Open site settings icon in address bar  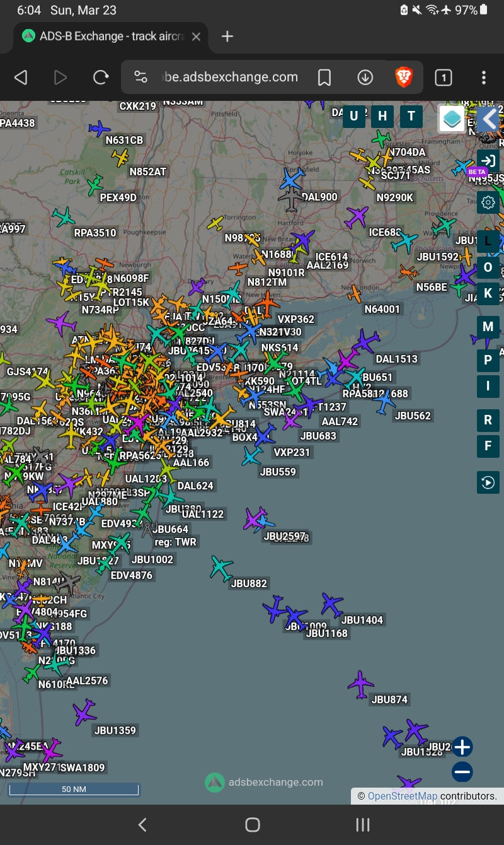click(140, 78)
